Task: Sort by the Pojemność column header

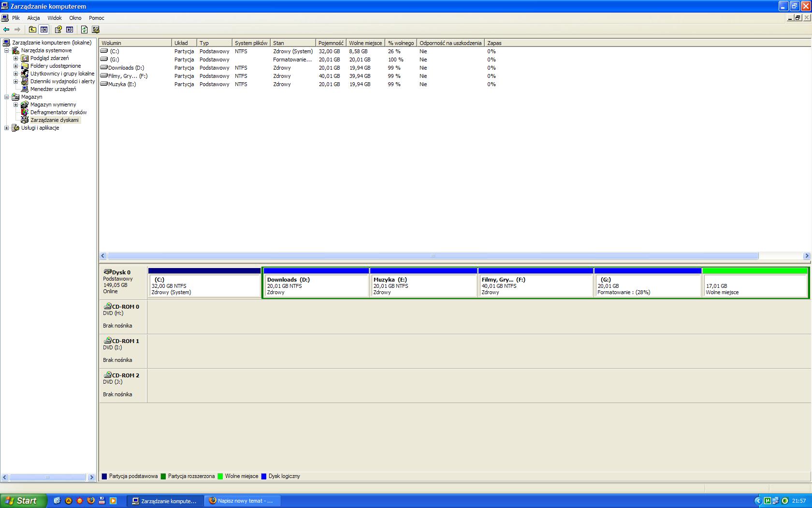Action: pyautogui.click(x=331, y=43)
